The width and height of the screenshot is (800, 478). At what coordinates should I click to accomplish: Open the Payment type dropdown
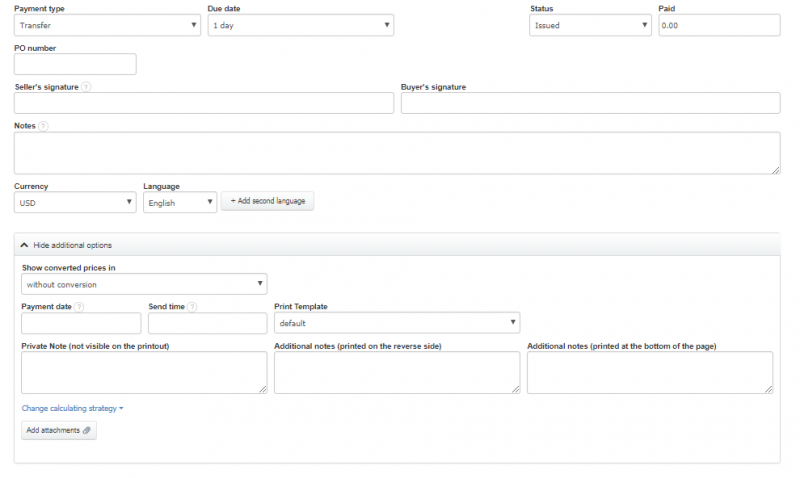coord(107,25)
